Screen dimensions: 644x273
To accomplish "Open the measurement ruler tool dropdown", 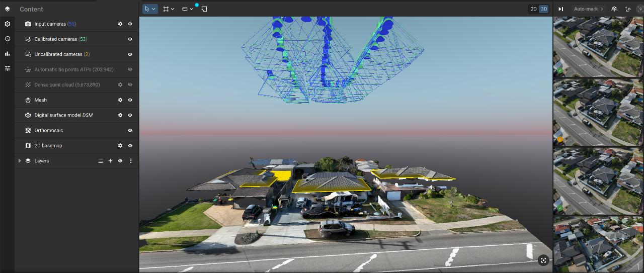I will [187, 9].
